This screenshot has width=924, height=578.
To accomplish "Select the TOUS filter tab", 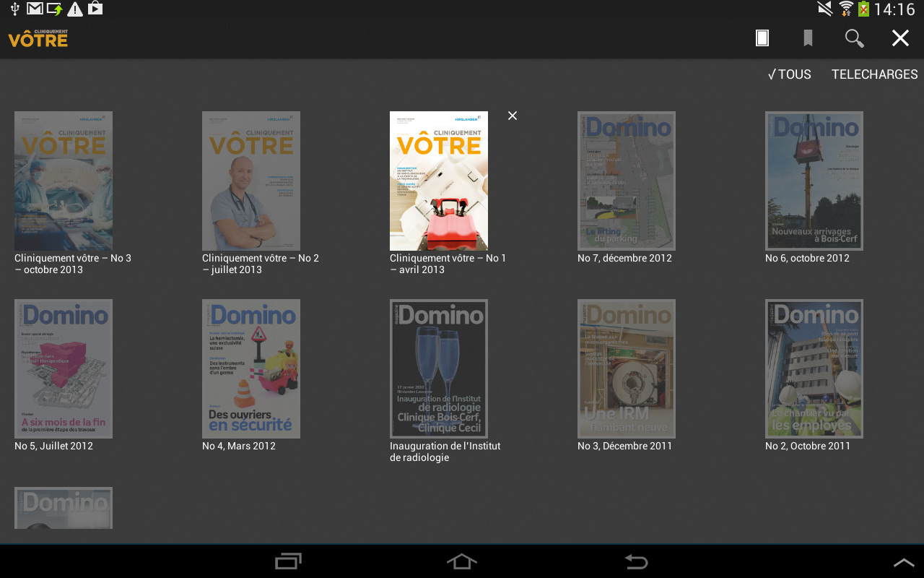I will [x=790, y=74].
